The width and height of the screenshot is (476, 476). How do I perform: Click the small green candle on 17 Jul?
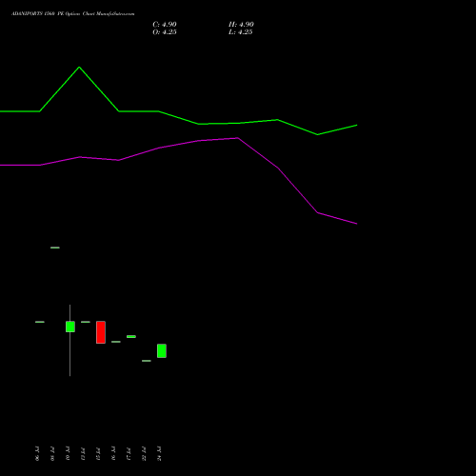coord(131,336)
